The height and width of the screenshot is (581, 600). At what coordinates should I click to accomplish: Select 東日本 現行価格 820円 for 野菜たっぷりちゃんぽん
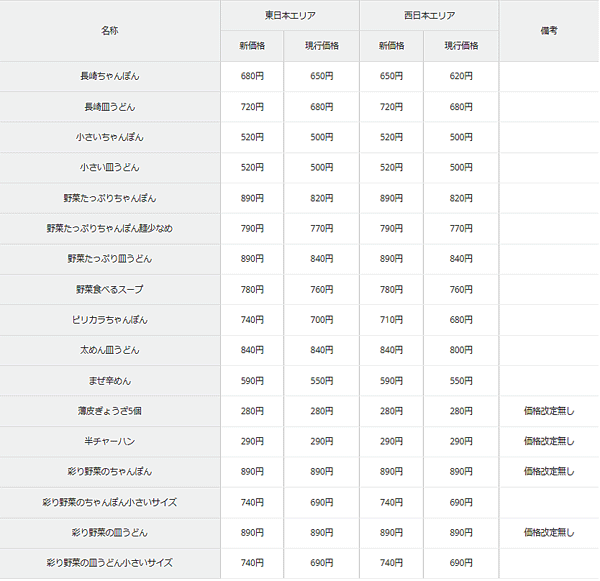click(322, 198)
